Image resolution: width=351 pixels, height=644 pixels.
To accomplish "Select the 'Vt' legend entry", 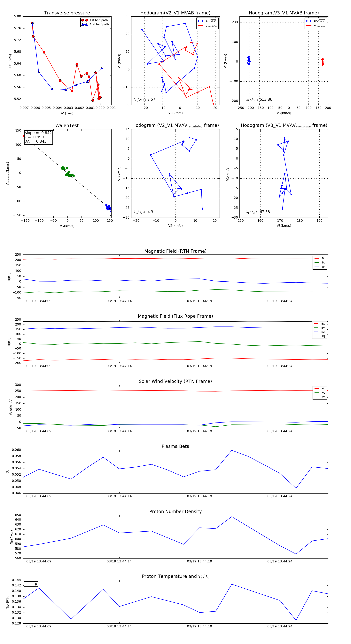I will pos(320,393).
